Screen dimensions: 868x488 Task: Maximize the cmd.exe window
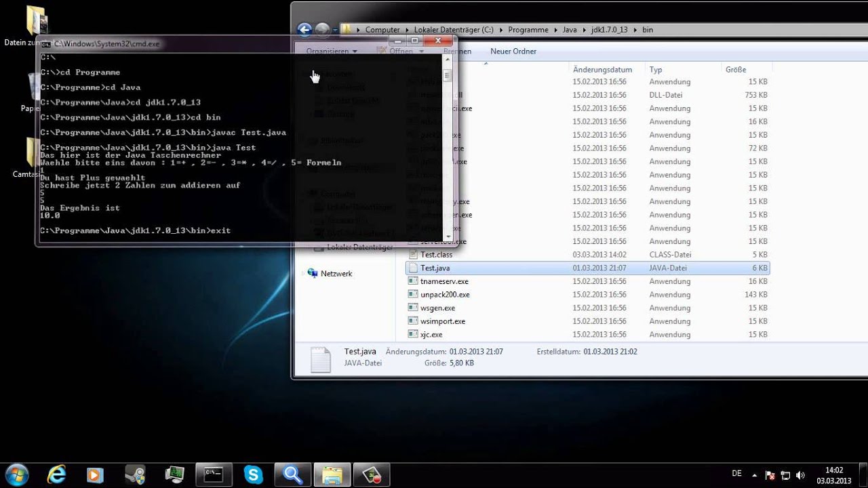[x=415, y=42]
